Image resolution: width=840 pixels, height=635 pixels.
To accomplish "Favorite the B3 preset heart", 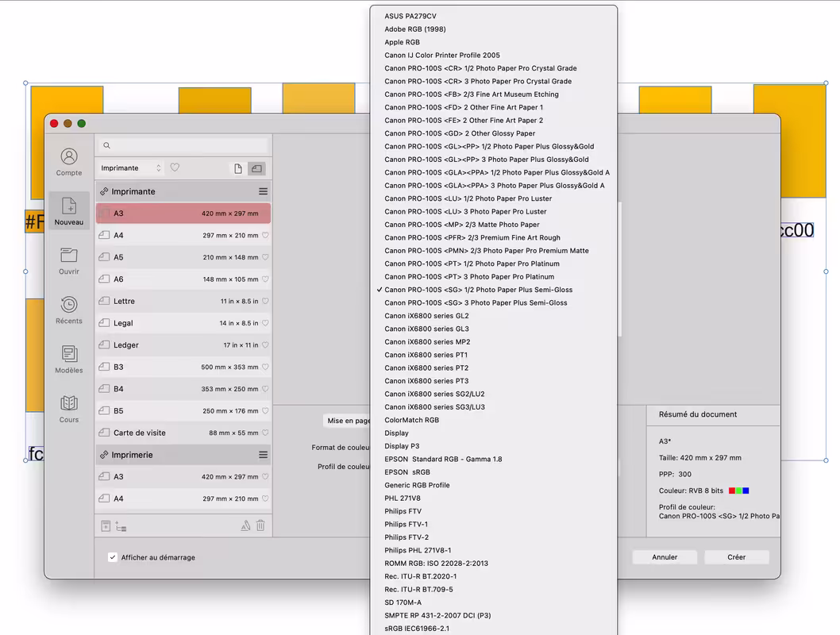I will click(265, 367).
